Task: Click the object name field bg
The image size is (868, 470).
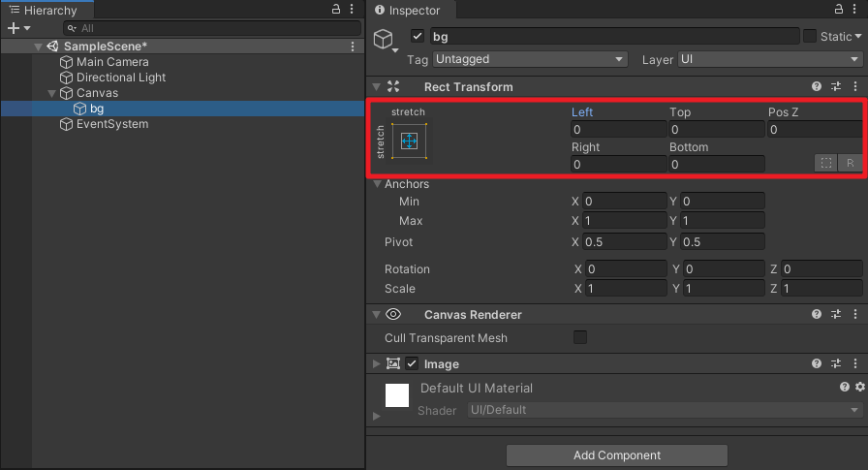Action: point(614,37)
